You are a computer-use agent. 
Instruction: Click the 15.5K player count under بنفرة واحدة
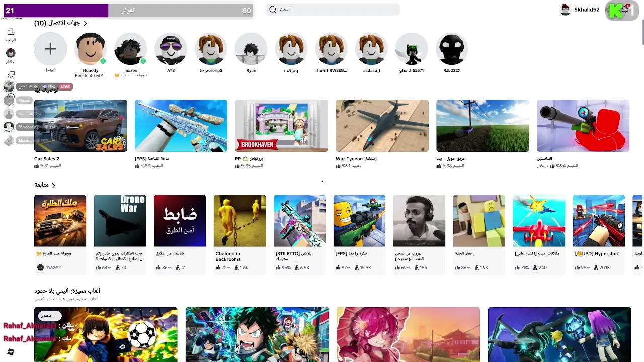pyautogui.click(x=363, y=268)
